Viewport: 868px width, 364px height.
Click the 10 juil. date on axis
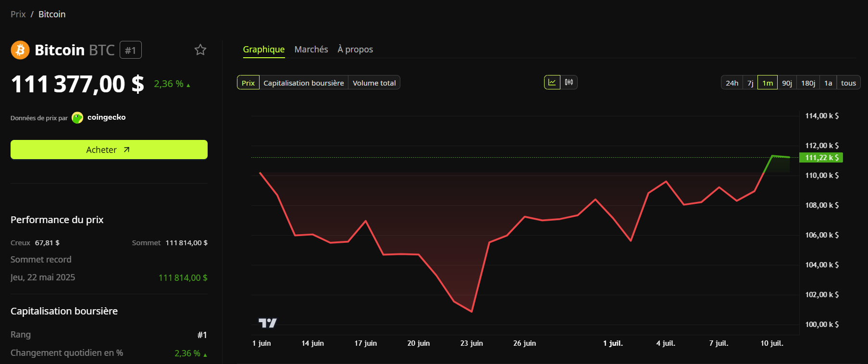[772, 343]
